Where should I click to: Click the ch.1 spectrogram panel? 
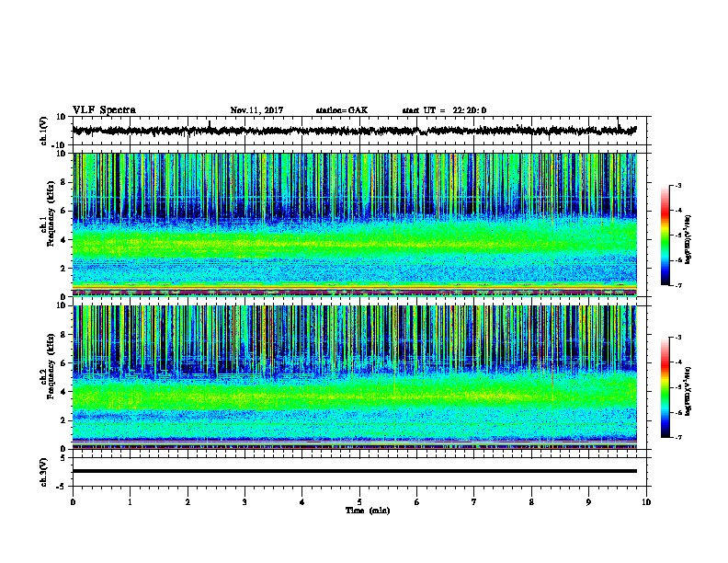354,224
